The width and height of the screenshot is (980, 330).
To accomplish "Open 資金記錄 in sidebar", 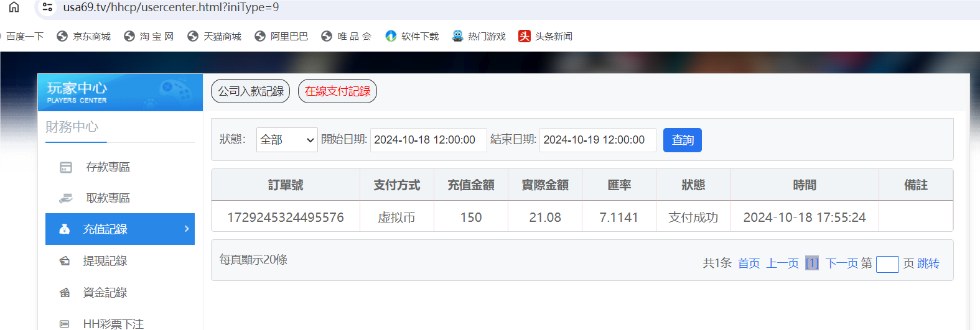I will (105, 293).
